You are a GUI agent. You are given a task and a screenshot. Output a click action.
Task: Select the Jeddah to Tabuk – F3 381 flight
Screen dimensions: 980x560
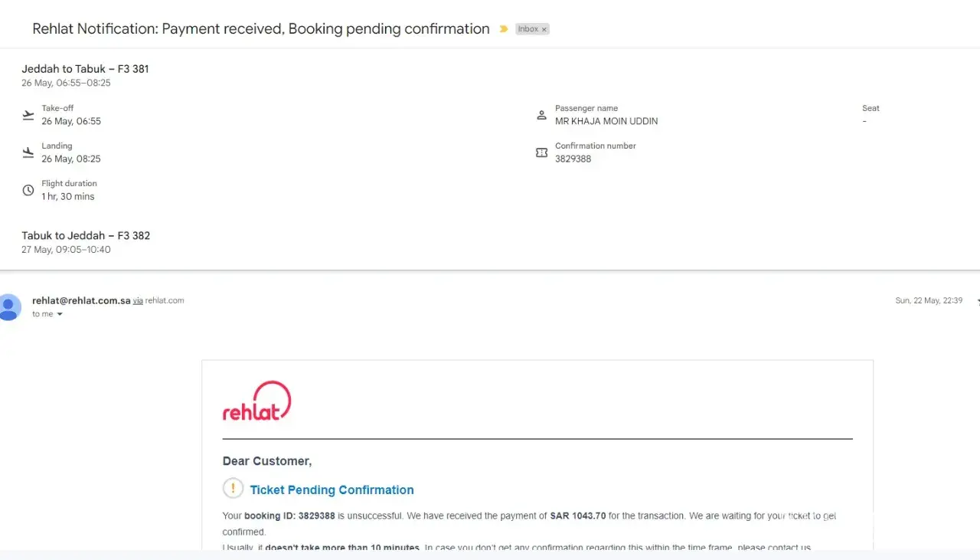[85, 69]
